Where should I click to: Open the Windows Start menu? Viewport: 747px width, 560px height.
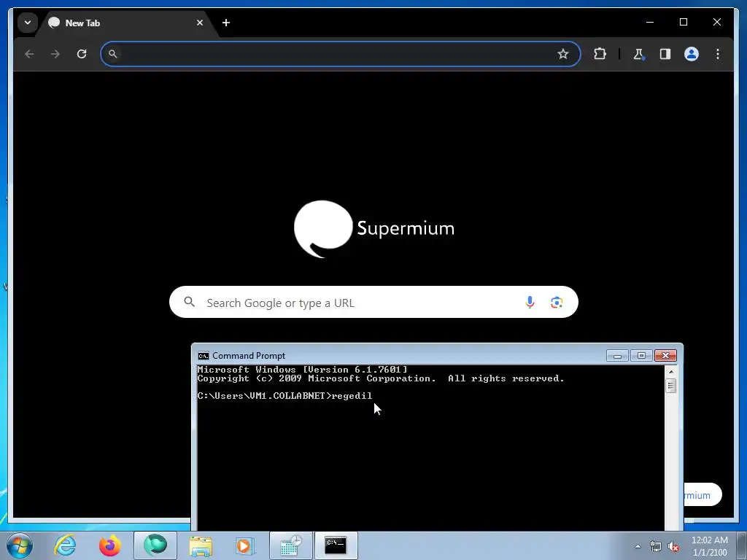(20, 545)
